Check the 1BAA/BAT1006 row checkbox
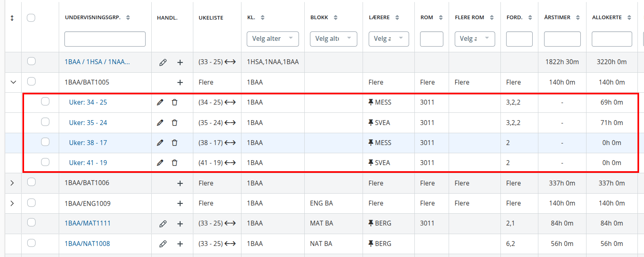This screenshot has width=644, height=257. (31, 182)
